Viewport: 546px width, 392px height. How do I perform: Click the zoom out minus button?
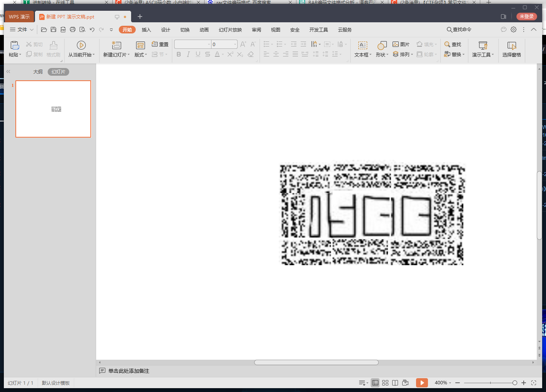click(458, 383)
